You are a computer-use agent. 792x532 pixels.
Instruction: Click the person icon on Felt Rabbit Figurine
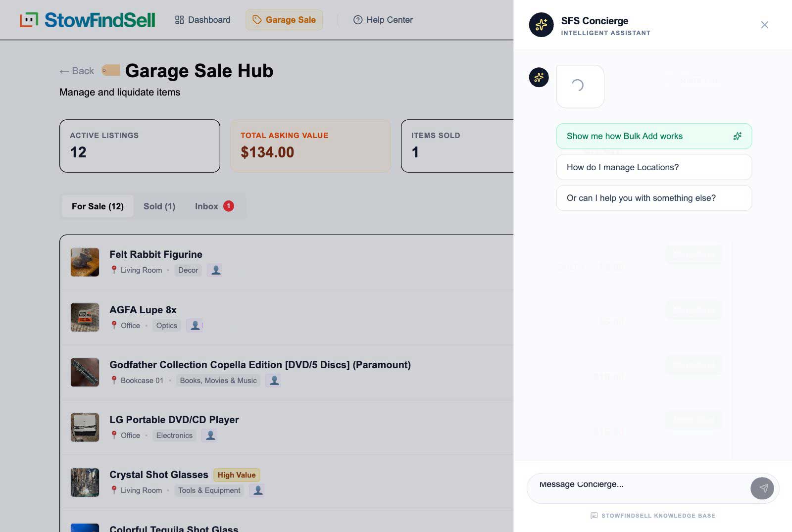[x=216, y=270]
